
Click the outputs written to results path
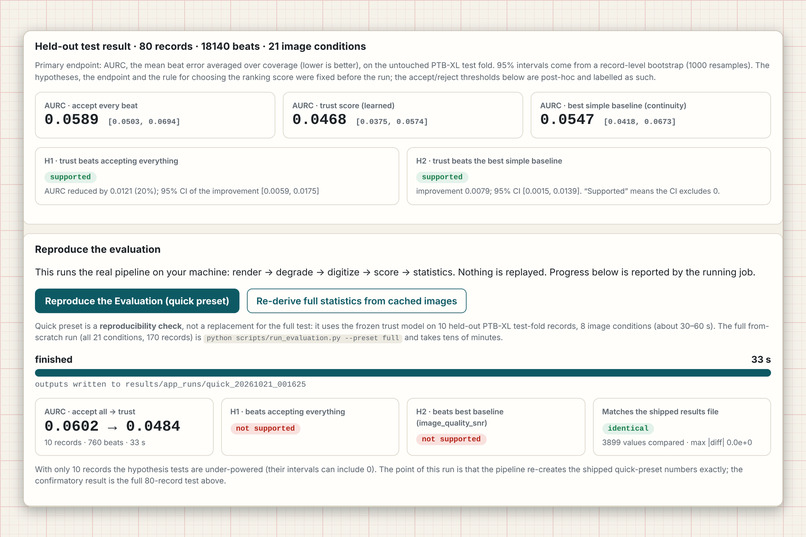point(170,384)
